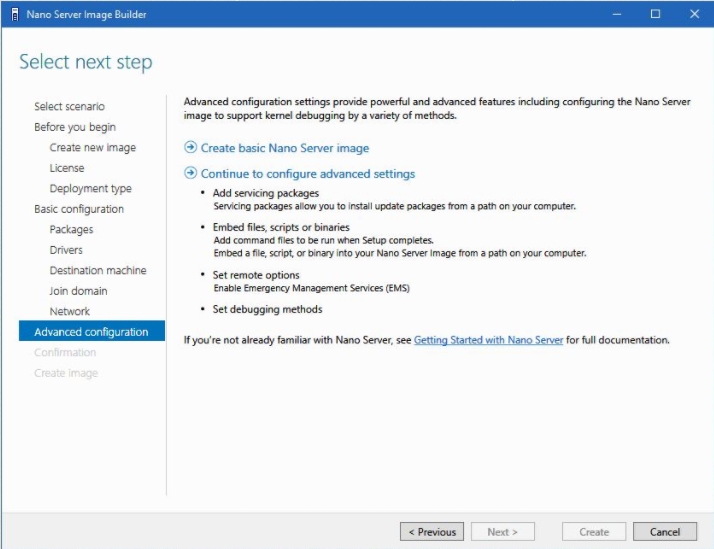
Task: Open Getting Started with Nano Server documentation
Action: point(488,340)
